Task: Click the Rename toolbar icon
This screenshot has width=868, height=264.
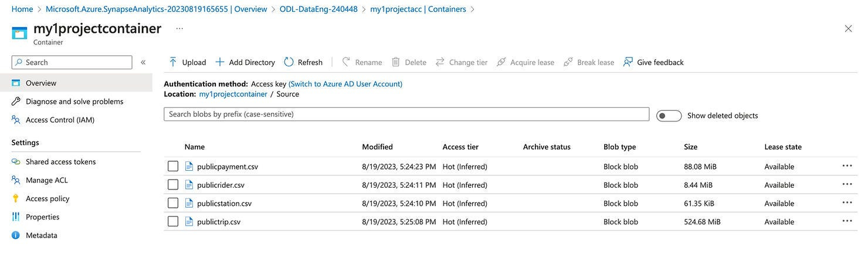Action: [x=346, y=62]
